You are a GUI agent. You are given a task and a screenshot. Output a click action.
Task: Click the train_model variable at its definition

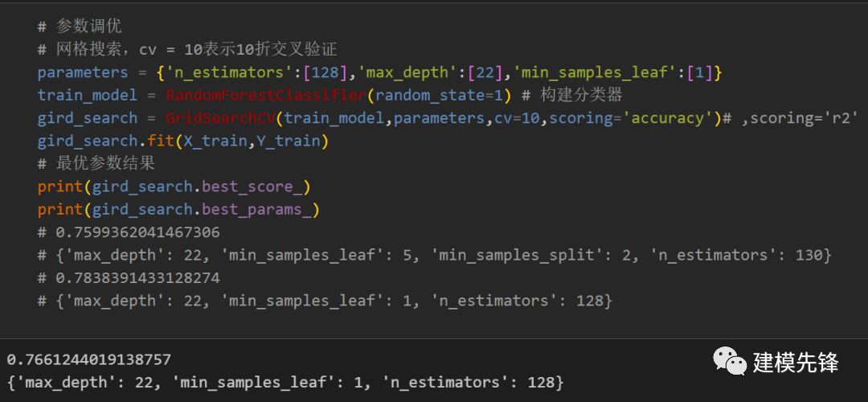88,95
